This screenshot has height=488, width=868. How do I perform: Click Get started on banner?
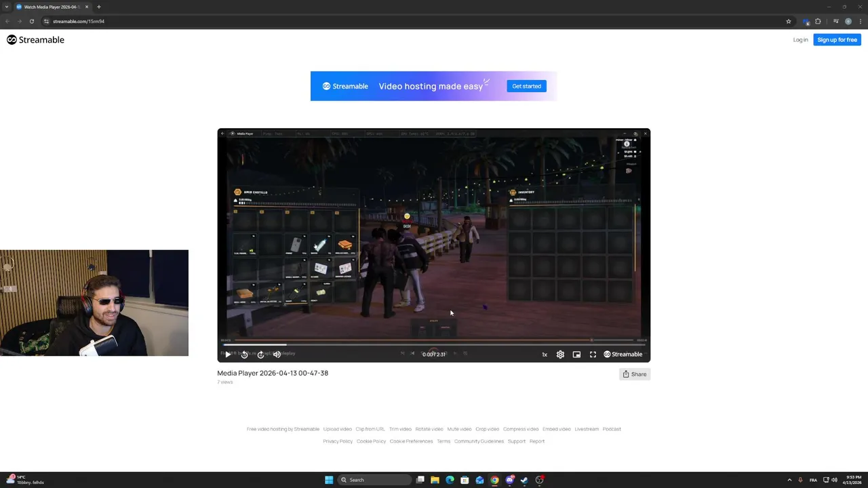pos(526,86)
